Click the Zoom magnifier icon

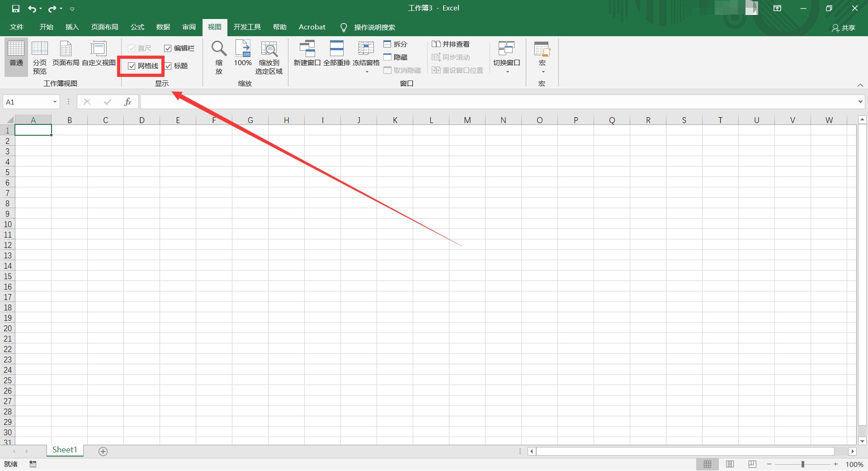click(x=219, y=49)
